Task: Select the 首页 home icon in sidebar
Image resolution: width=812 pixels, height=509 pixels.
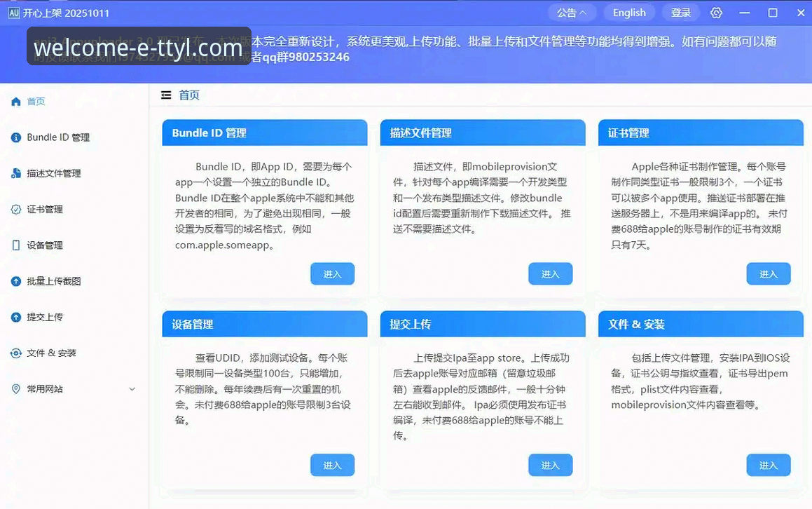Action: tap(15, 101)
